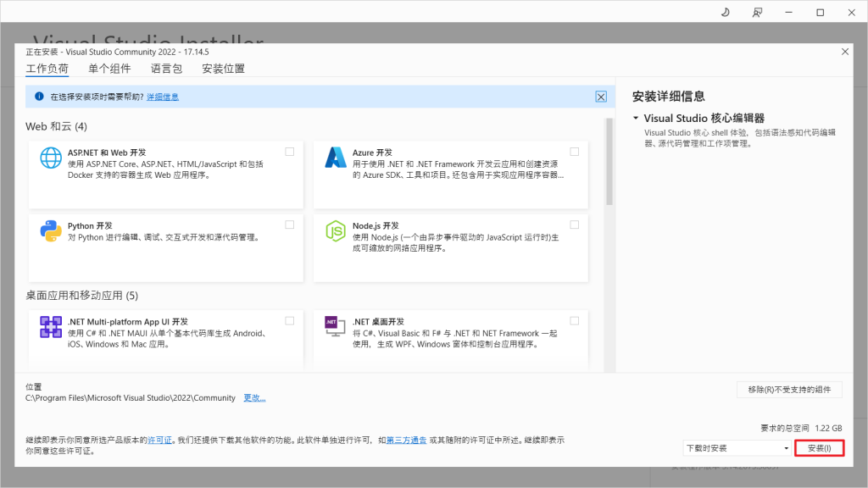
Task: Open the 第三方通告 notices link
Action: [x=406, y=441]
